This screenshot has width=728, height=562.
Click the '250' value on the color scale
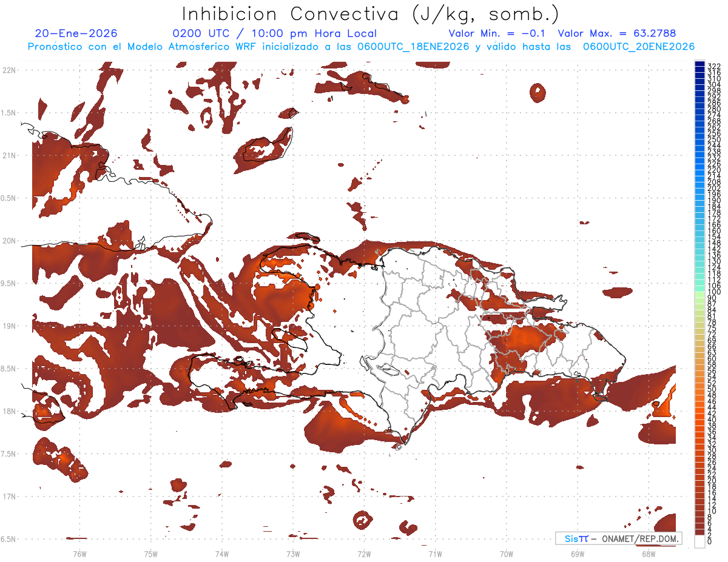point(713,139)
